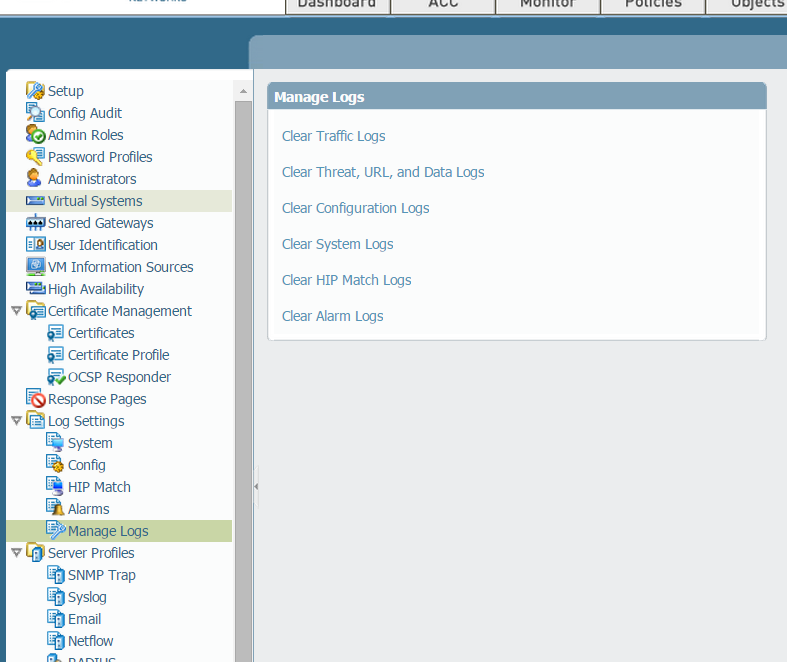Click Clear Threat, URL, and Data Logs
787x662 pixels.
point(383,172)
